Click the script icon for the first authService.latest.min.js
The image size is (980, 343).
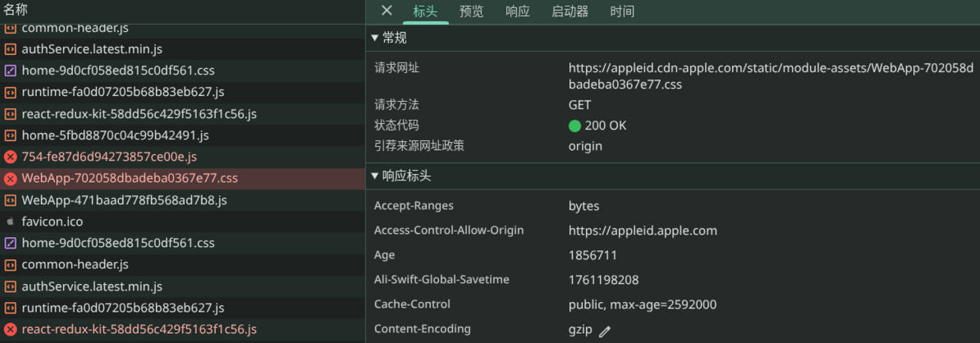[x=11, y=49]
